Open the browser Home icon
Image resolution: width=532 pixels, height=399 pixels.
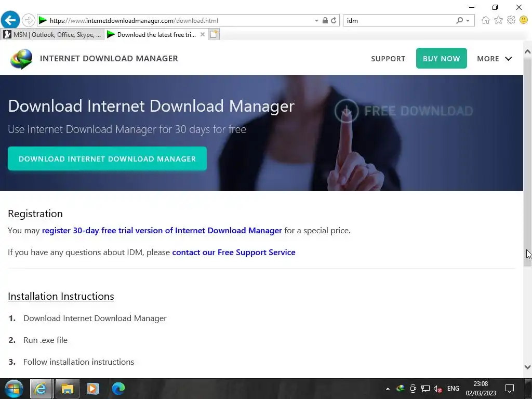[x=486, y=20]
